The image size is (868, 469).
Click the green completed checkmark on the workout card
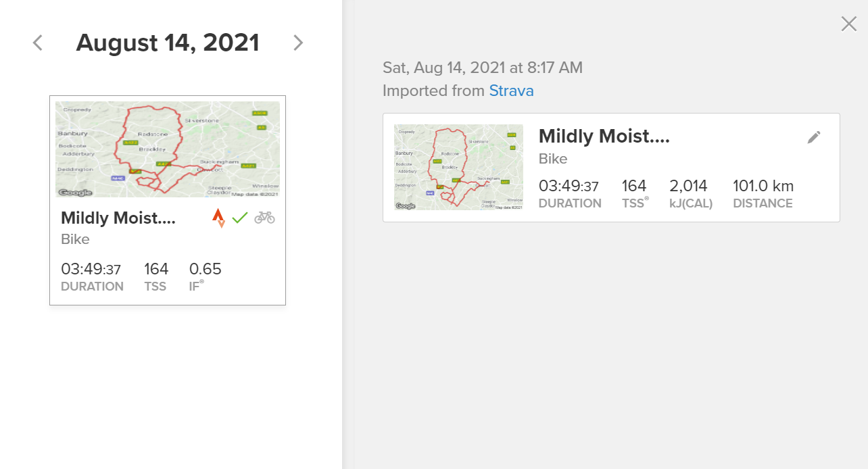click(240, 218)
